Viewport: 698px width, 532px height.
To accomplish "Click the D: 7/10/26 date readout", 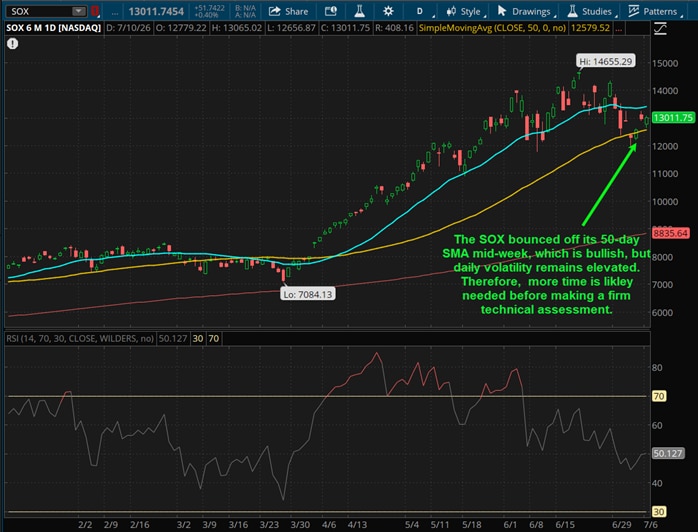I will pos(128,28).
